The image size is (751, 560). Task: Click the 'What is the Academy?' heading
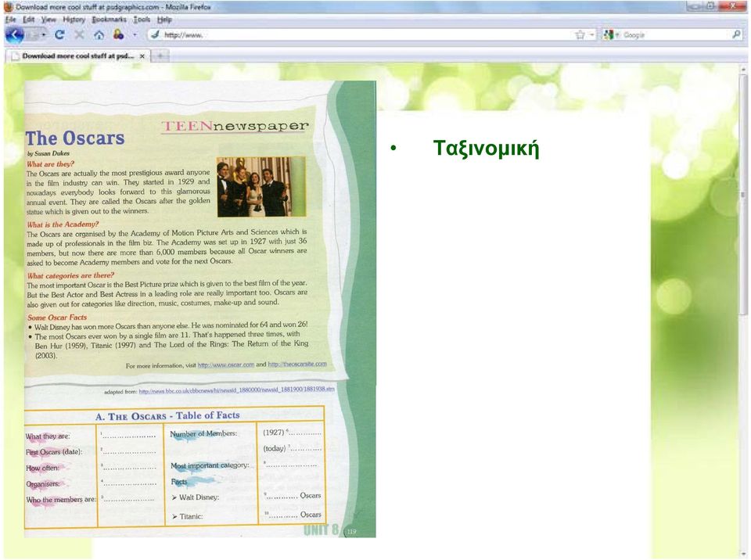click(63, 224)
